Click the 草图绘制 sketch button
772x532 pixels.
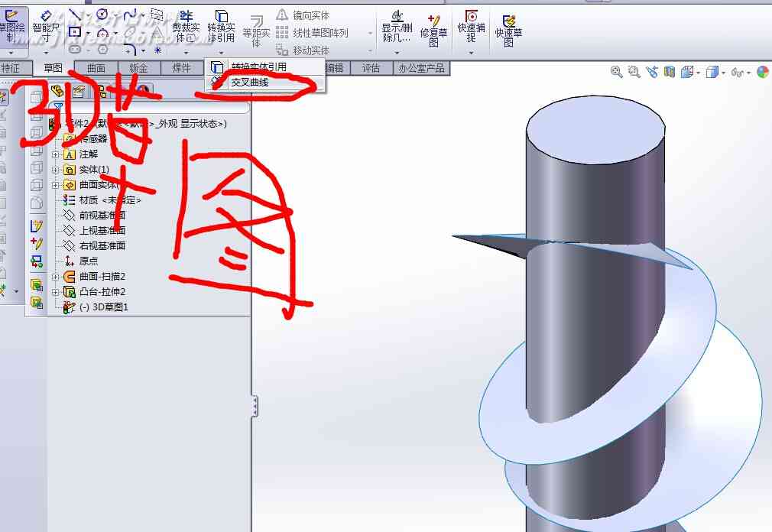[x=11, y=25]
